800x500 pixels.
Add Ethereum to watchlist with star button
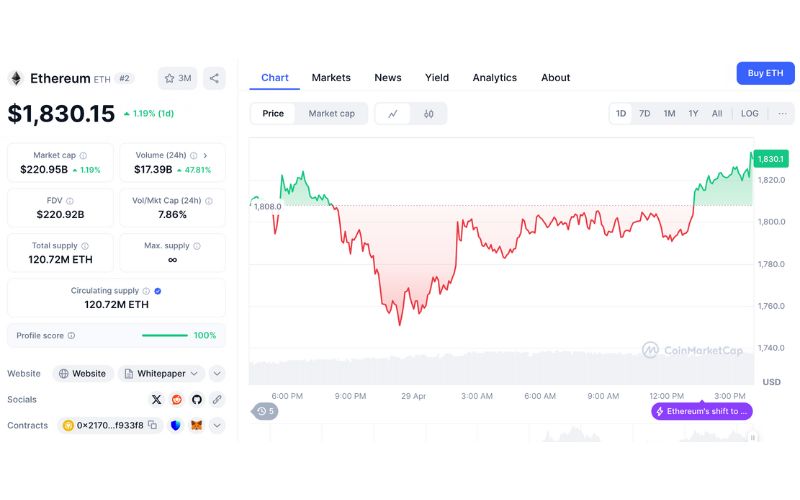pyautogui.click(x=177, y=78)
